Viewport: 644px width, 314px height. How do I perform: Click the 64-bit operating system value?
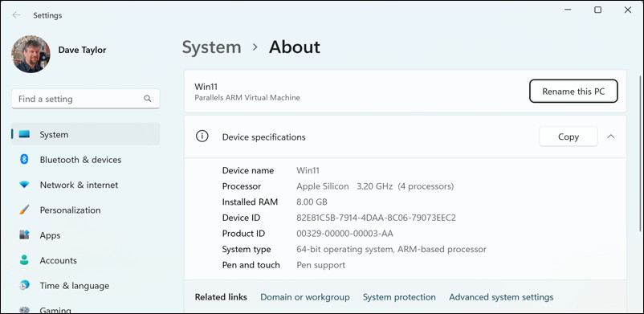click(391, 249)
